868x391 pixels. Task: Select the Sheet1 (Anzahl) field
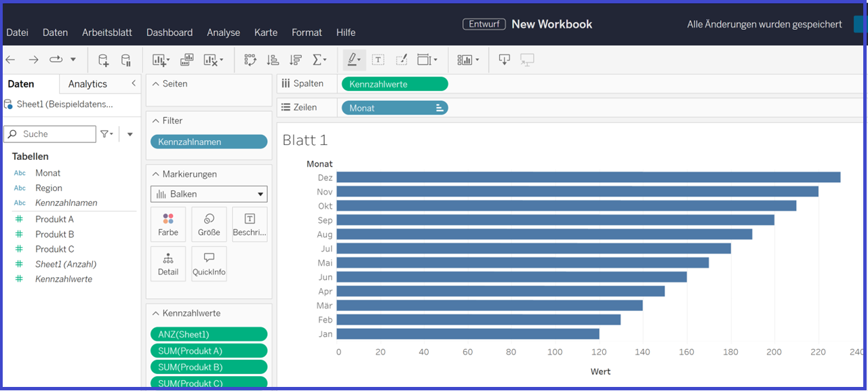click(x=66, y=264)
